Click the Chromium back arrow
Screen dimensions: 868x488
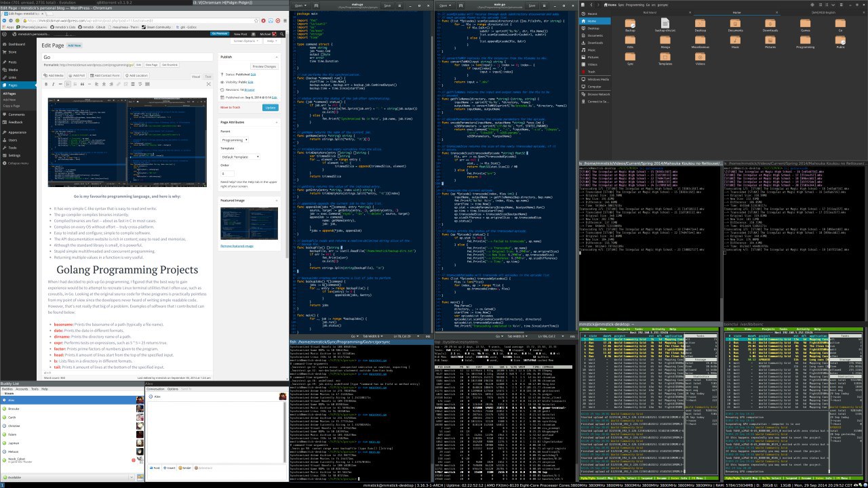(x=3, y=20)
